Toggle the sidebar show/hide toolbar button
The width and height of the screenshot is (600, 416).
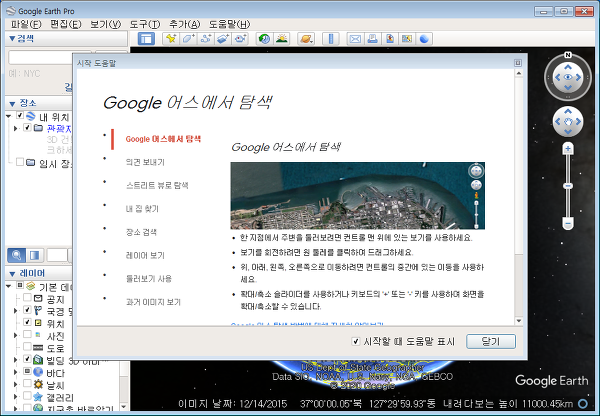click(x=146, y=39)
